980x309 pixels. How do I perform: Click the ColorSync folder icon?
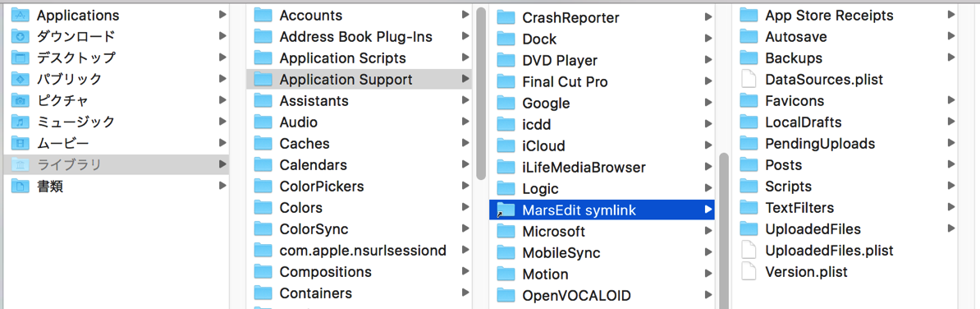click(263, 229)
